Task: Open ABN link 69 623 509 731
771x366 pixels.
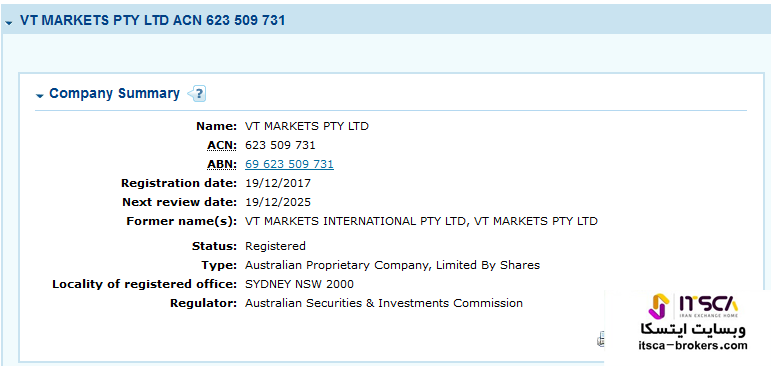Action: (x=289, y=164)
